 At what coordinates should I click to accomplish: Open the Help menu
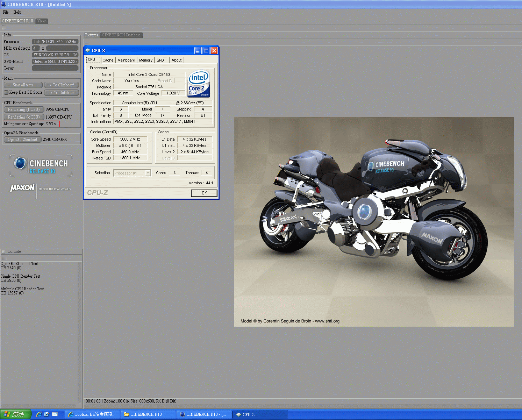tap(17, 12)
